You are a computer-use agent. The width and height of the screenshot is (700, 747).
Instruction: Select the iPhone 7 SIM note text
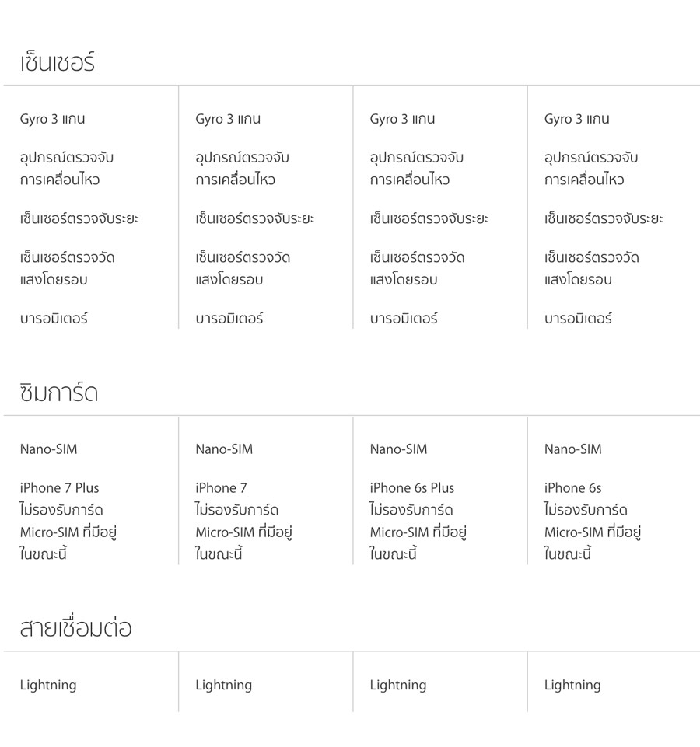(x=243, y=521)
